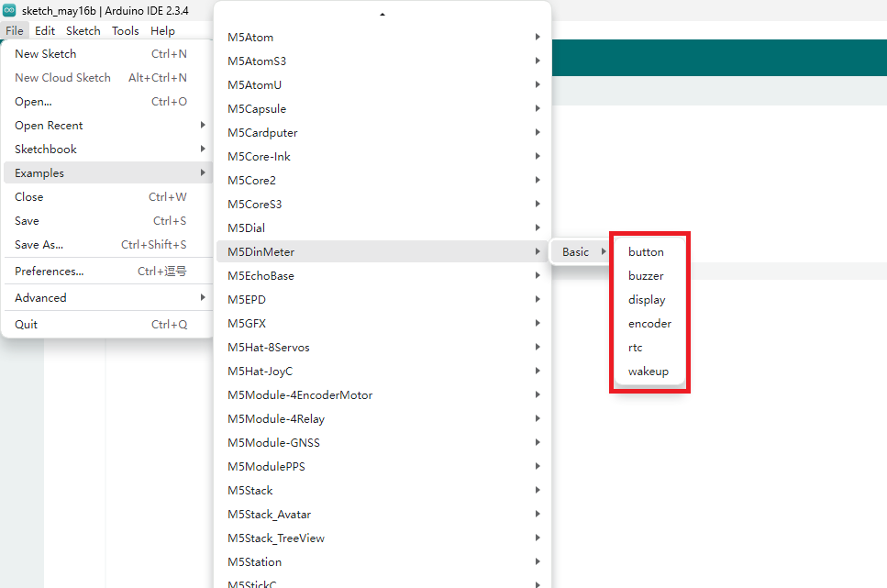Open the rtc example sketch
The height and width of the screenshot is (588, 887).
pyautogui.click(x=649, y=347)
